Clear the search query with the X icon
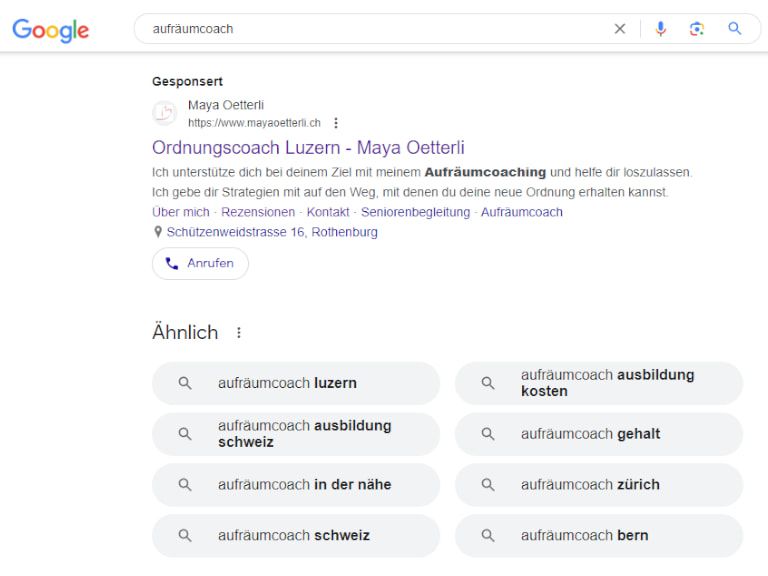Screen dimensions: 768x576 pos(620,29)
